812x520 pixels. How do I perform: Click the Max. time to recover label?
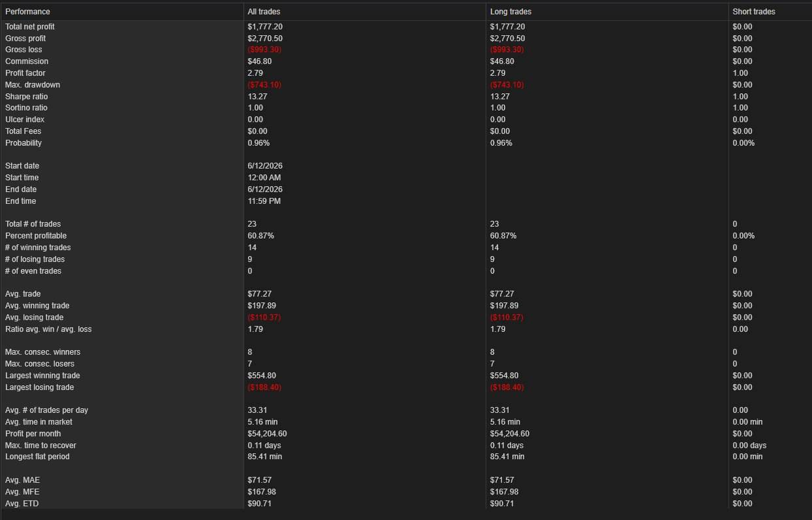40,446
